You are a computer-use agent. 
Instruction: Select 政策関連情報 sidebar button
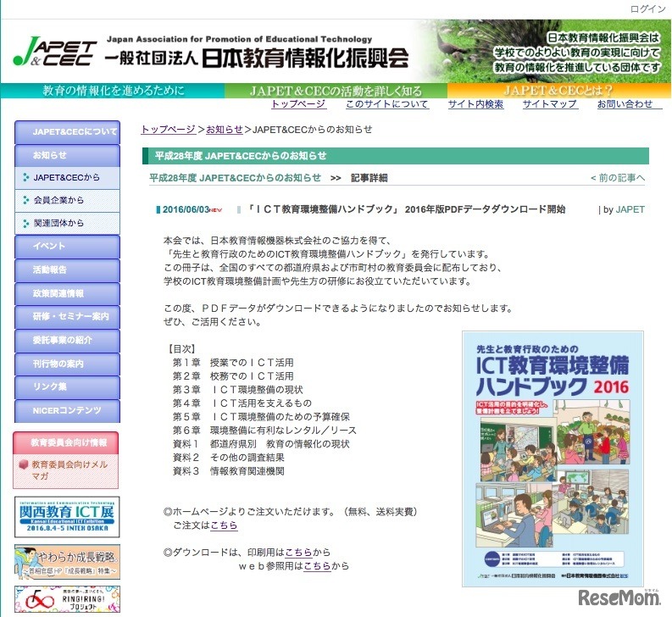(x=67, y=294)
